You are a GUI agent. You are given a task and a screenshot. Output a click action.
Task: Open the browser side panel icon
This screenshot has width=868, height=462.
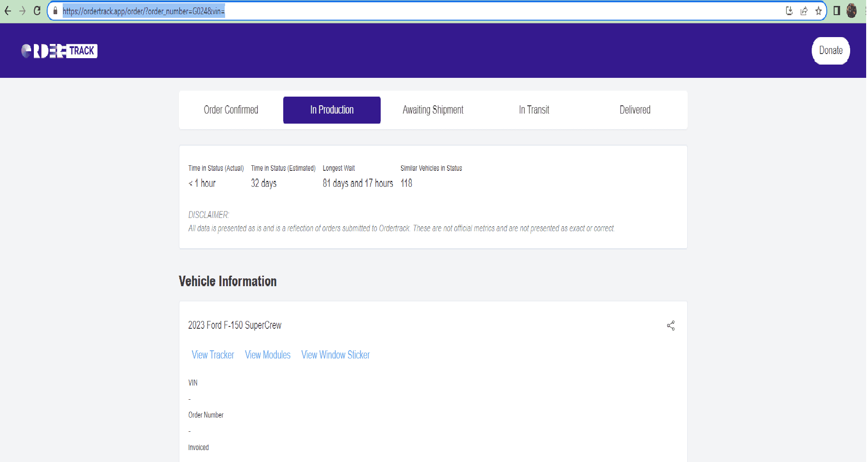(x=836, y=11)
